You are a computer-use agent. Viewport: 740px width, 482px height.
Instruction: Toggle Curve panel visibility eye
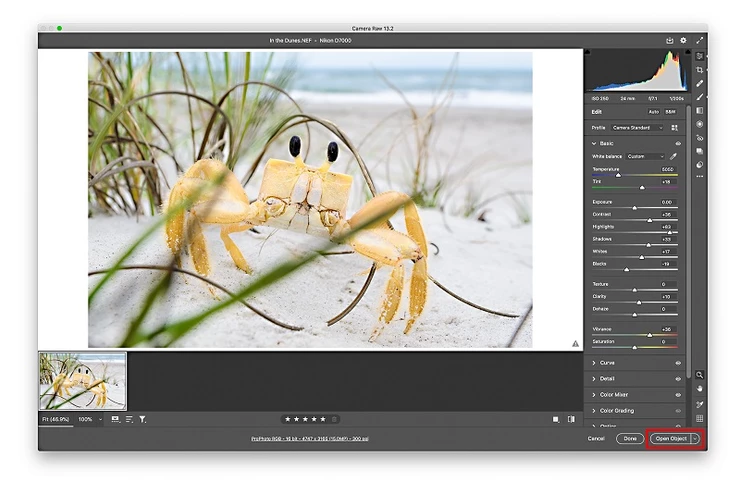(x=678, y=363)
